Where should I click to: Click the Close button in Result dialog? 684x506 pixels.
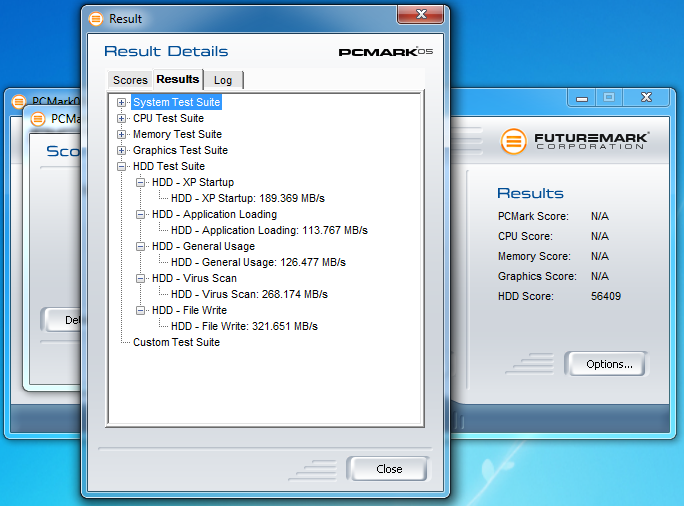point(389,469)
